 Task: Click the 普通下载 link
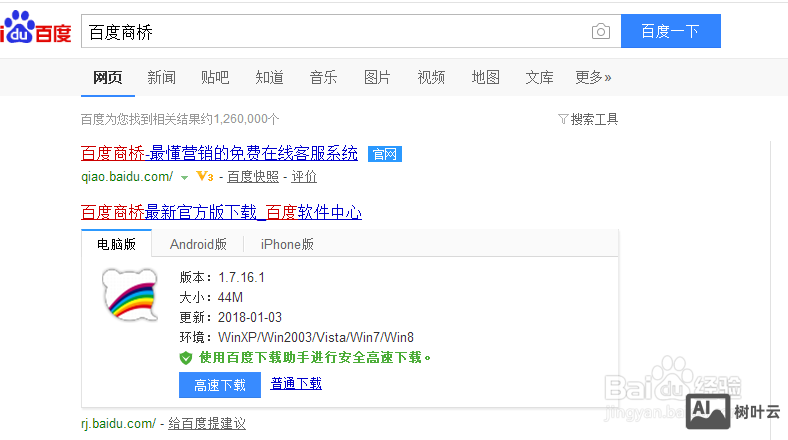[x=296, y=384]
